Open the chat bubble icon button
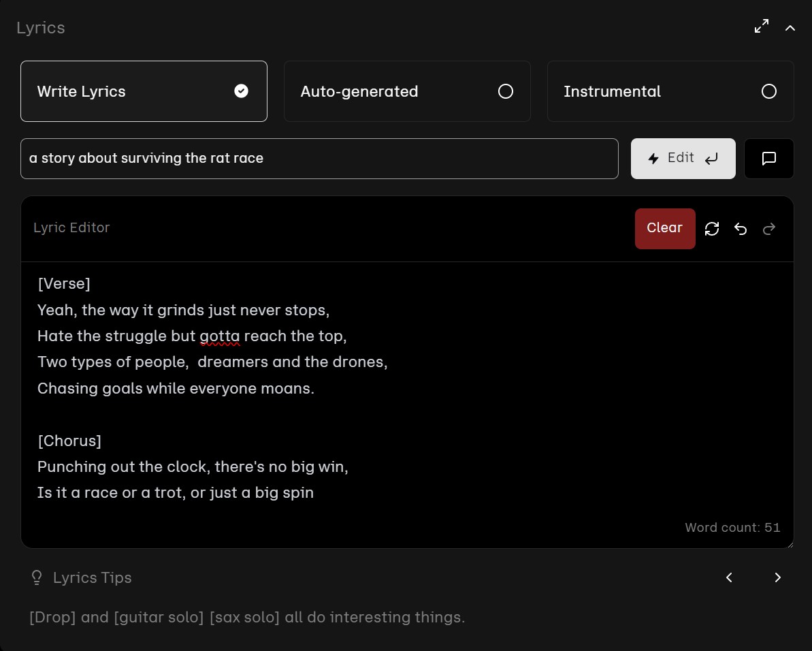This screenshot has height=651, width=812. pyautogui.click(x=768, y=159)
